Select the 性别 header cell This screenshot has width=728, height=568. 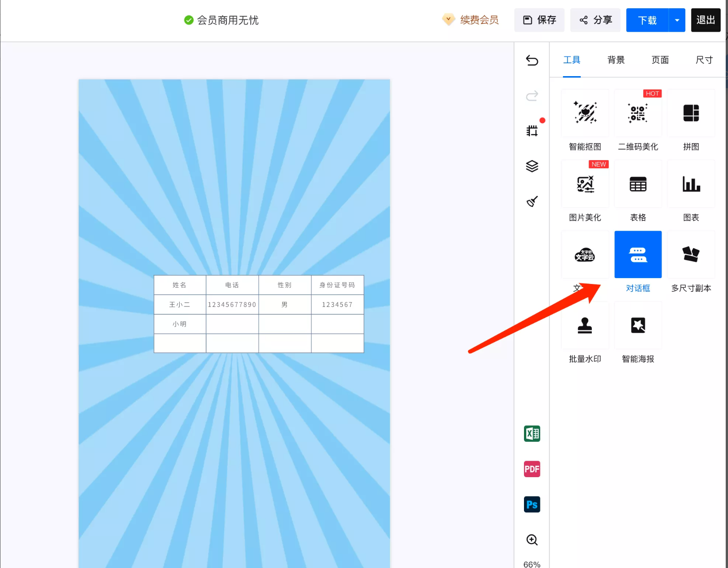point(285,285)
